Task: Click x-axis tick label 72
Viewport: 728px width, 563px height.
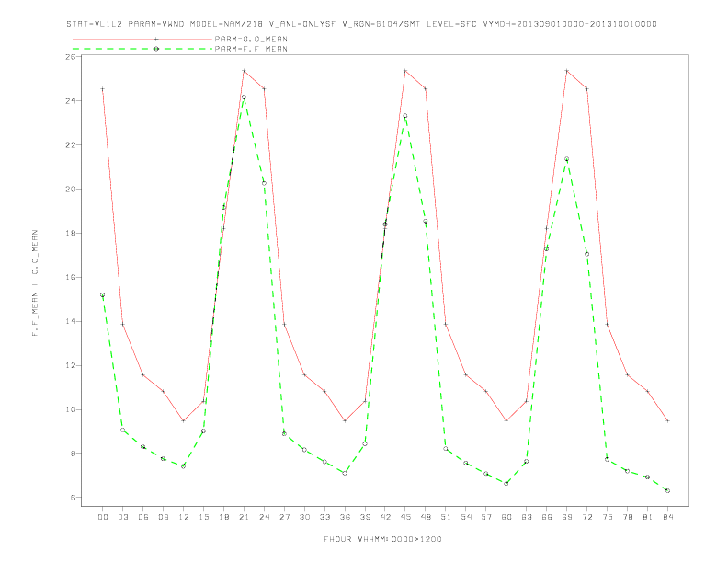Action: pyautogui.click(x=586, y=517)
